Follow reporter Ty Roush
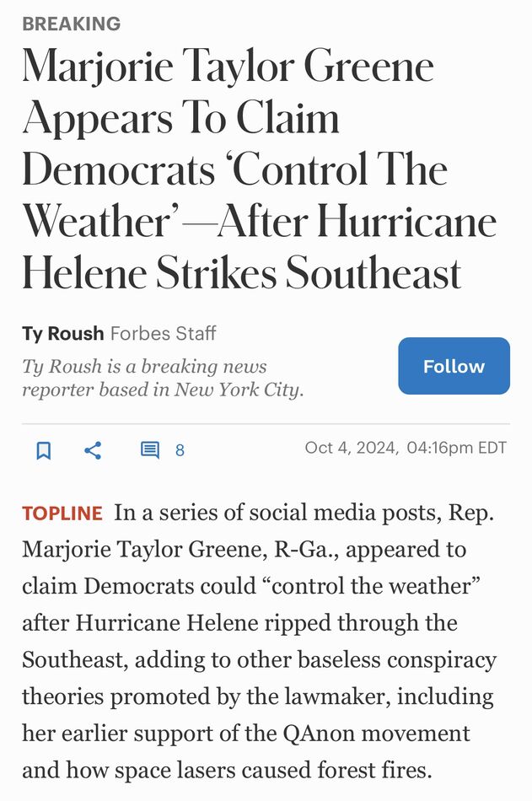 tap(454, 366)
